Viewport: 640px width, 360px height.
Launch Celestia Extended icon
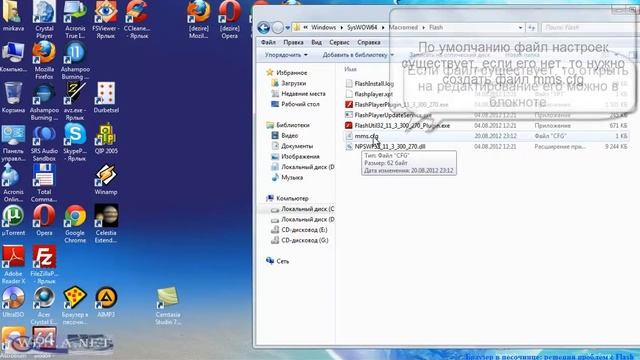tap(106, 223)
